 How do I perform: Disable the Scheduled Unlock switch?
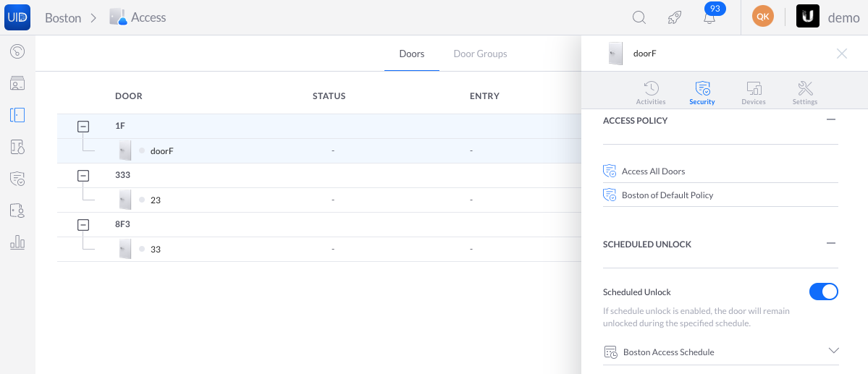(x=824, y=292)
